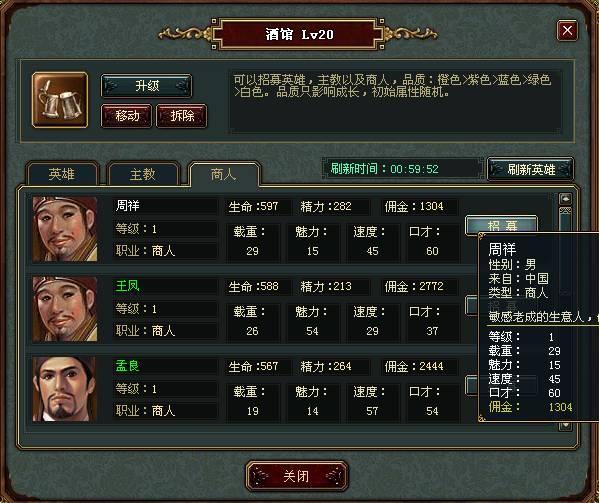
Task: Click the scrollbar down arrow icon
Action: (565, 425)
